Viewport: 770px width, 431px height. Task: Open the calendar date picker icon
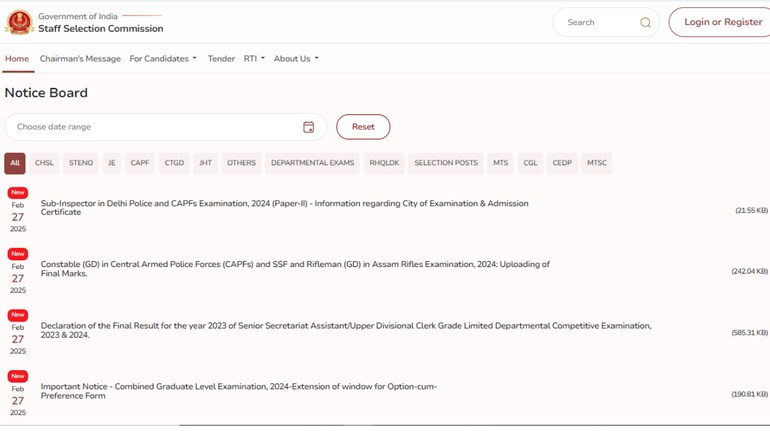[308, 127]
